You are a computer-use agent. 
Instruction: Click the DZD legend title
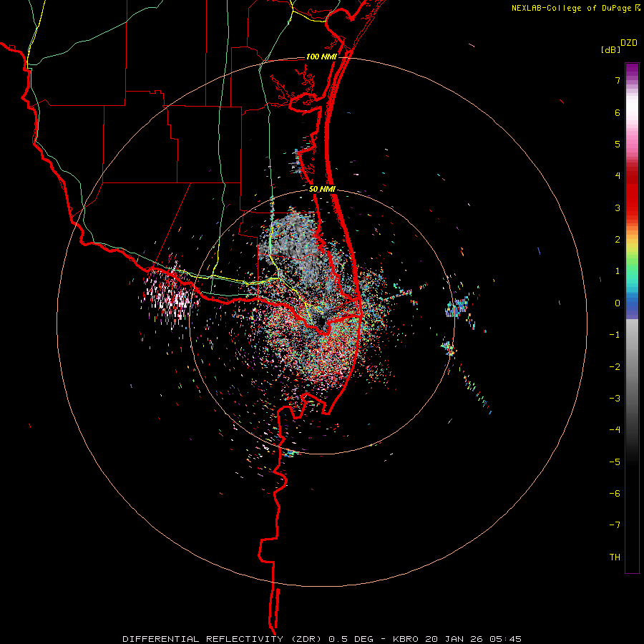[x=629, y=43]
